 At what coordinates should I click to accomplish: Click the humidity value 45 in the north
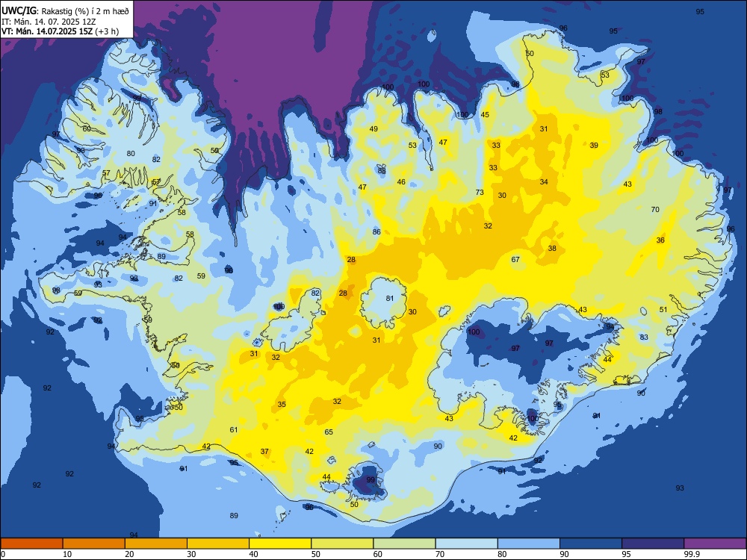[x=485, y=115]
